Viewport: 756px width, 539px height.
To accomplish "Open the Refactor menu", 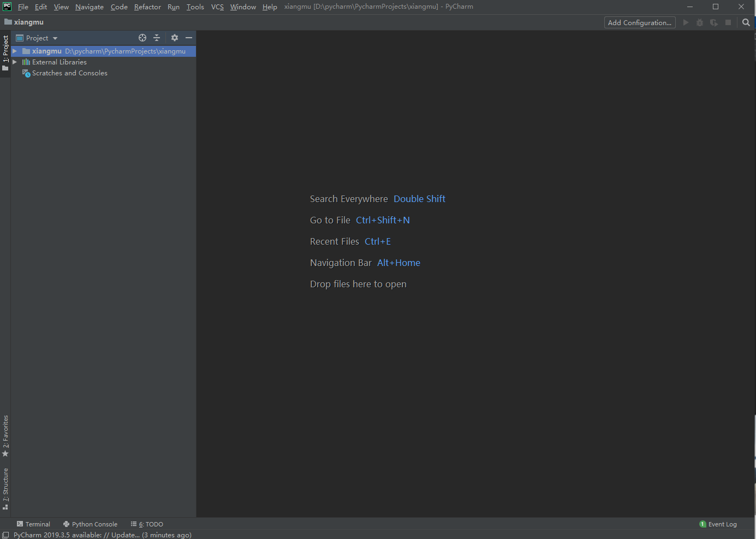I will point(147,7).
